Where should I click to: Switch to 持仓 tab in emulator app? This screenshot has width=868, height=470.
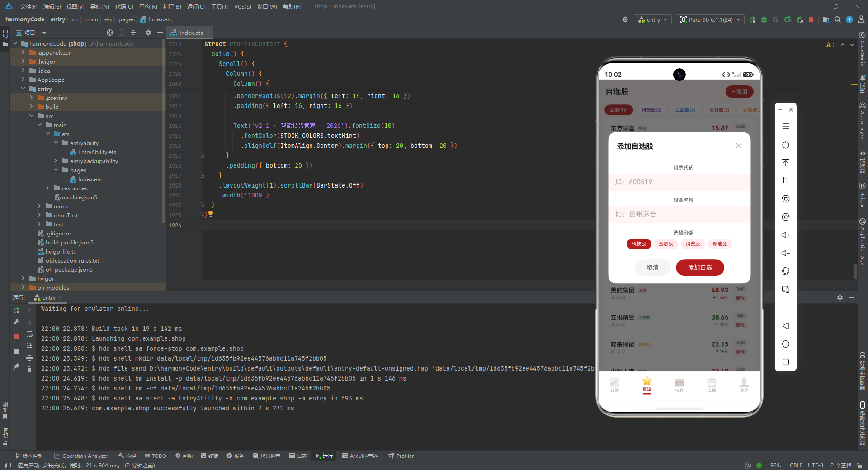click(x=679, y=385)
